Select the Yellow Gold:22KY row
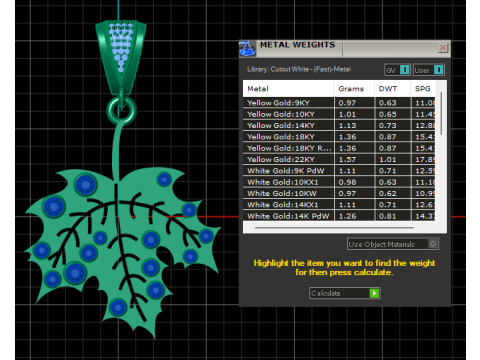The height and width of the screenshot is (360, 480). click(x=339, y=159)
